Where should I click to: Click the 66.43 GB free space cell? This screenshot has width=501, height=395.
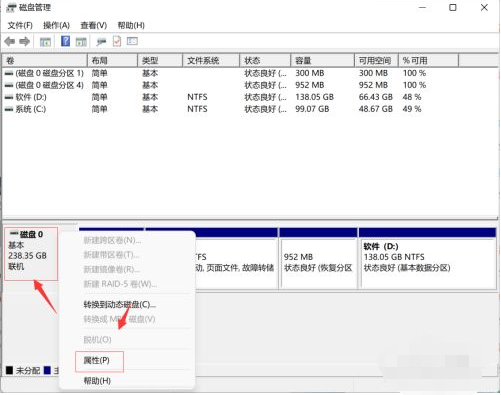[376, 97]
